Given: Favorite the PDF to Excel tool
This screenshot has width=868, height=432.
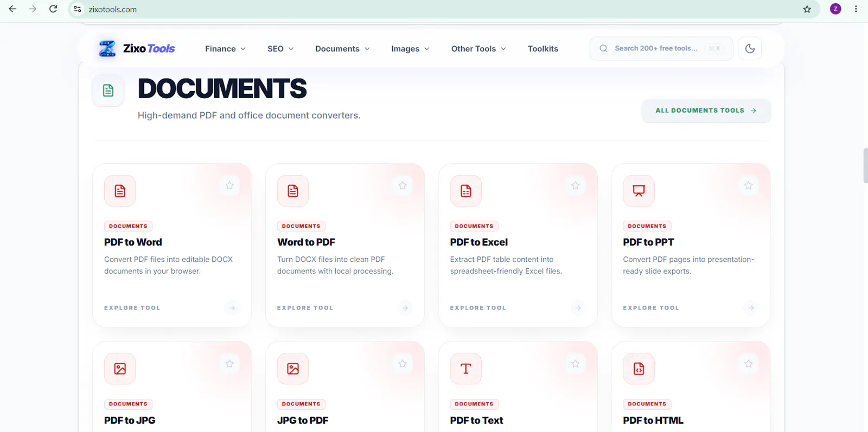Looking at the screenshot, I should [576, 185].
